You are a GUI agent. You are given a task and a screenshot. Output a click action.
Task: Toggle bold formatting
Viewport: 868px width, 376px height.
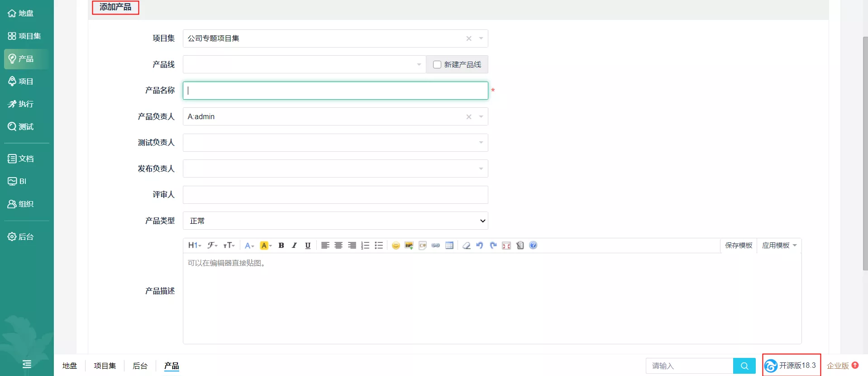click(x=281, y=245)
